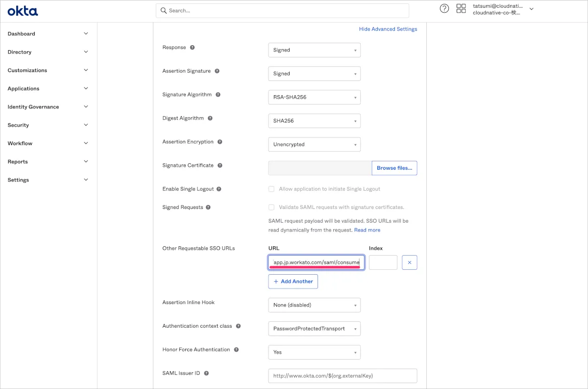Click help icon next to Assertion Encryption
Screen dimensions: 588x389
(x=220, y=142)
